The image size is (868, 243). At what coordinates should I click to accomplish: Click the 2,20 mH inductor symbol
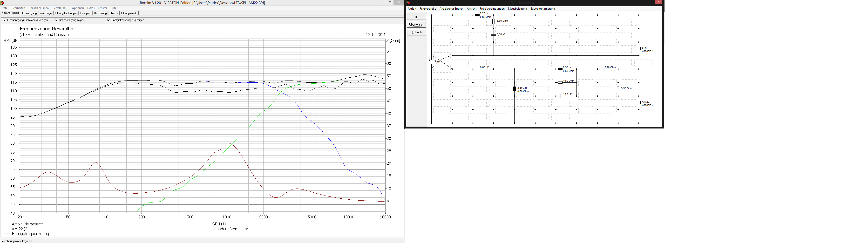pos(477,15)
